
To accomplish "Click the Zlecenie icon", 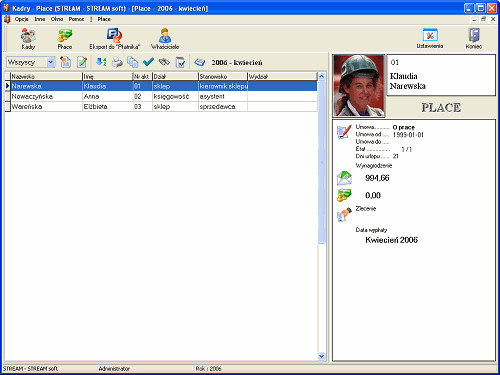I will 344,214.
